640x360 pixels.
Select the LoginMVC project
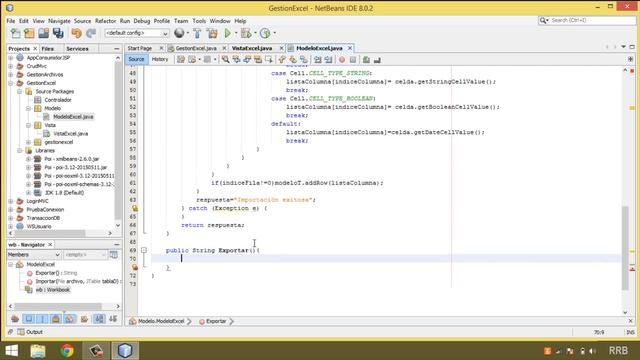[38, 201]
